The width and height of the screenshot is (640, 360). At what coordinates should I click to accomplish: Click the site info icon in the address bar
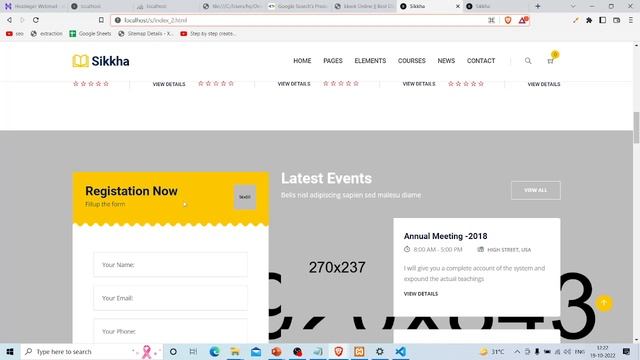(118, 20)
